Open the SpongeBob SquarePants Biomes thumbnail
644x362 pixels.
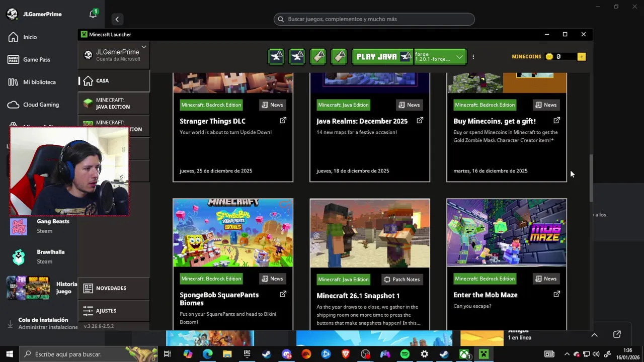point(233,233)
